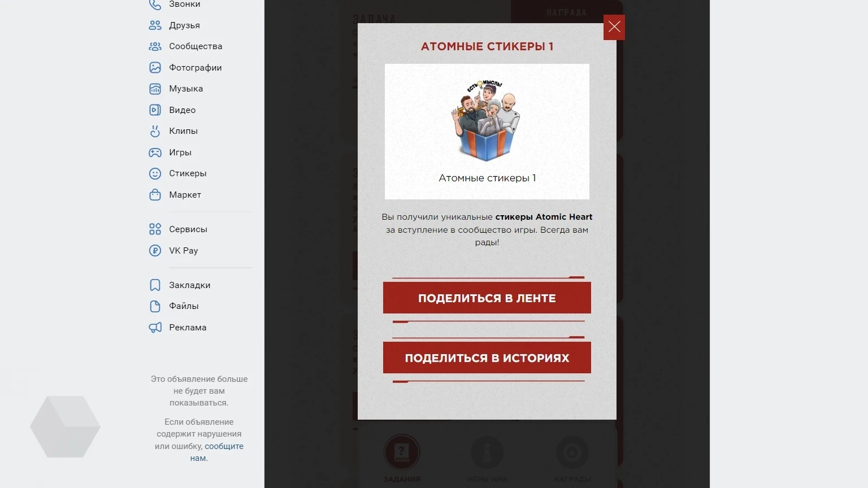Click the Файлы document icon
Viewport: 868px width, 488px height.
pos(155,306)
